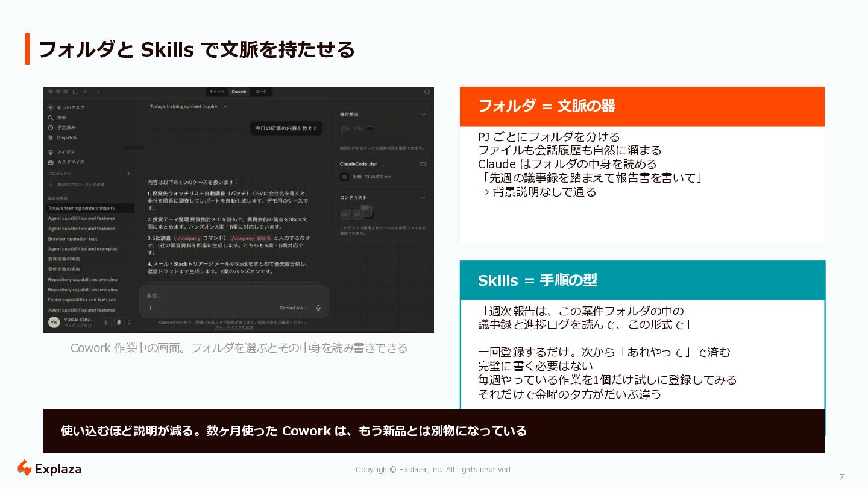
Task: Click the robot icon next to Dispatch
Action: tap(51, 137)
